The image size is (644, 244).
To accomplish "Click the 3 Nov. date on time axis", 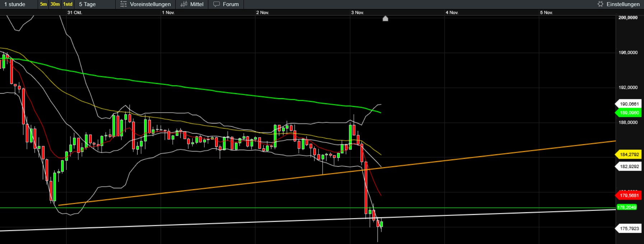I will (357, 13).
